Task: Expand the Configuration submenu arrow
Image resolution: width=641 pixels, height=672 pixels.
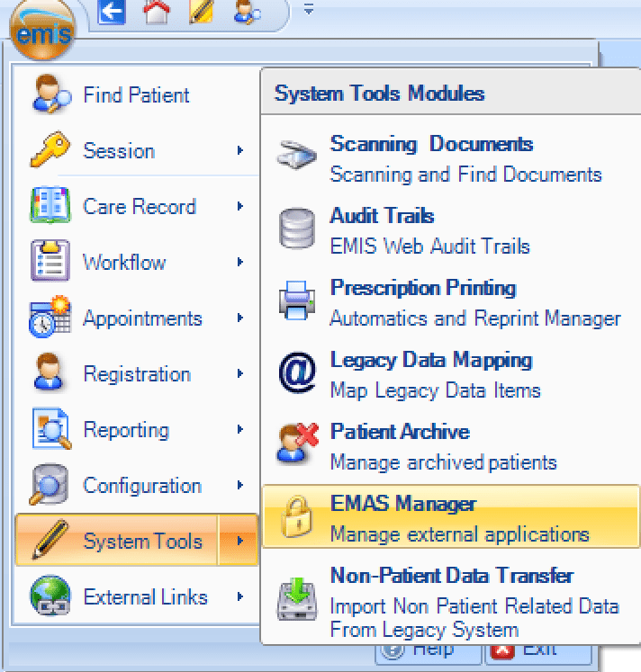Action: [x=240, y=485]
